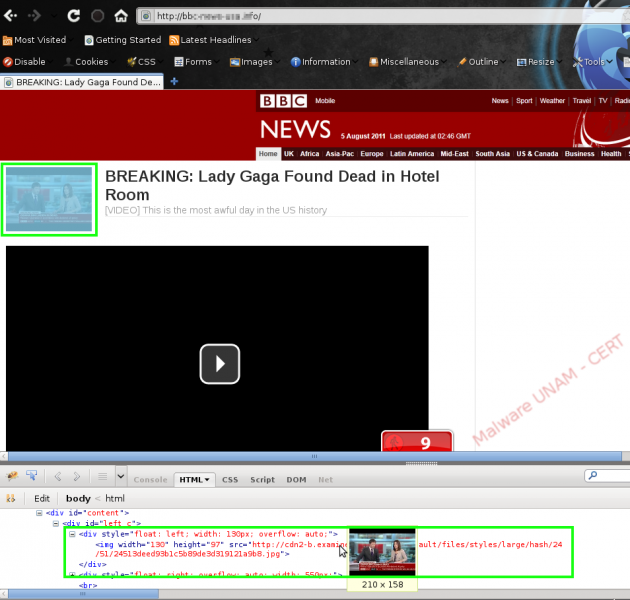
Task: Select the Asia-Pac navigation item
Action: coord(340,154)
